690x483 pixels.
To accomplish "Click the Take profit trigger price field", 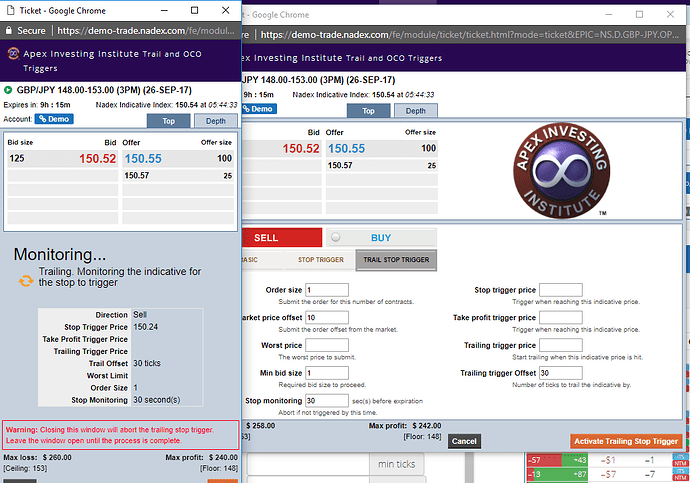I will click(x=561, y=318).
